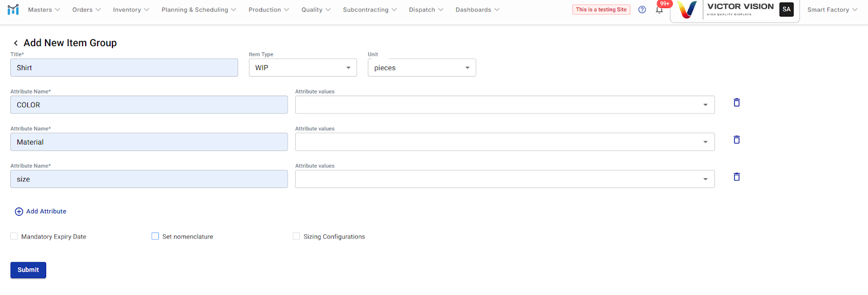Tick the Set nomenclature checkbox
868x295 pixels.
(x=155, y=236)
